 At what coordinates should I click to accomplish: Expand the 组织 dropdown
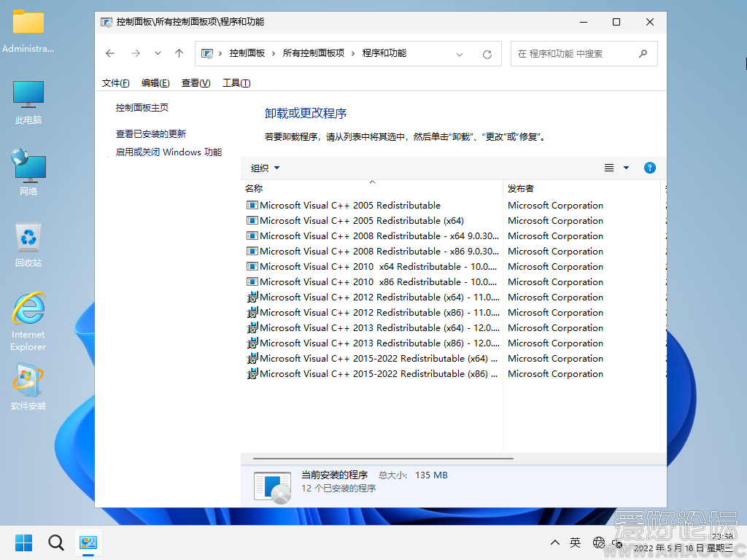click(x=265, y=168)
